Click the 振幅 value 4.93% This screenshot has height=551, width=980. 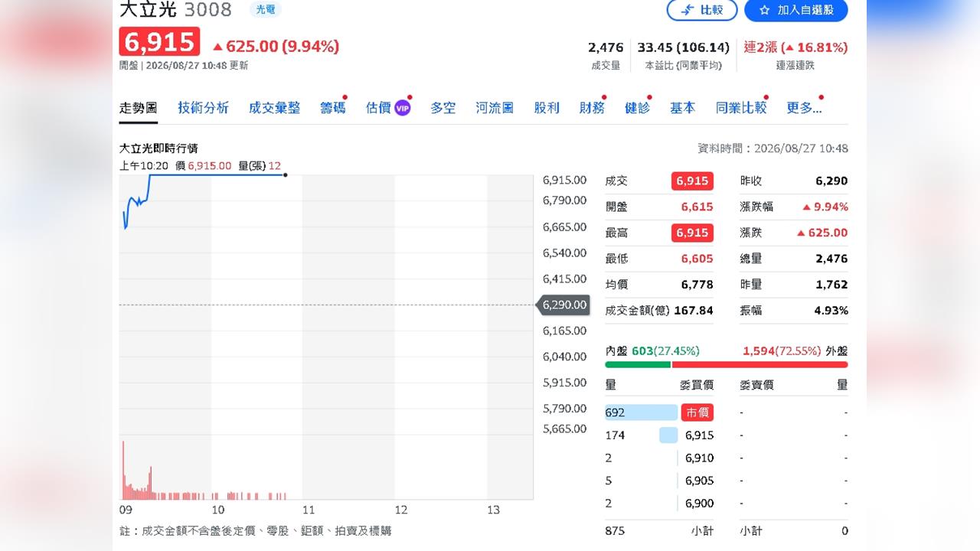tap(832, 311)
